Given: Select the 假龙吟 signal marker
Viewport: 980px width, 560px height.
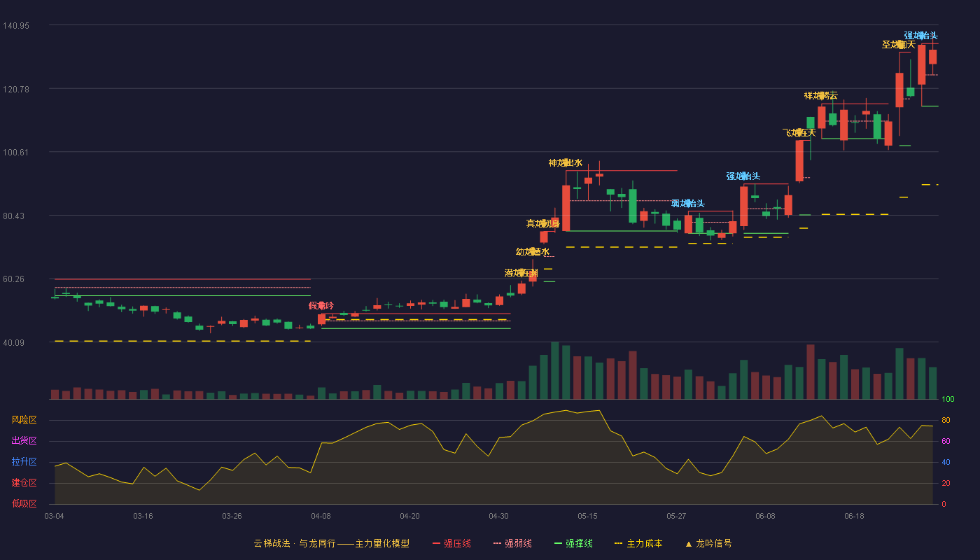Looking at the screenshot, I should point(321,306).
